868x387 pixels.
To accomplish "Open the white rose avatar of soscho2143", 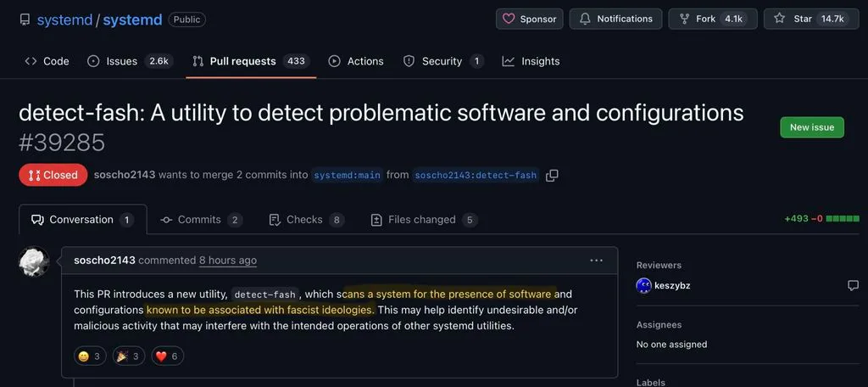I will point(34,261).
